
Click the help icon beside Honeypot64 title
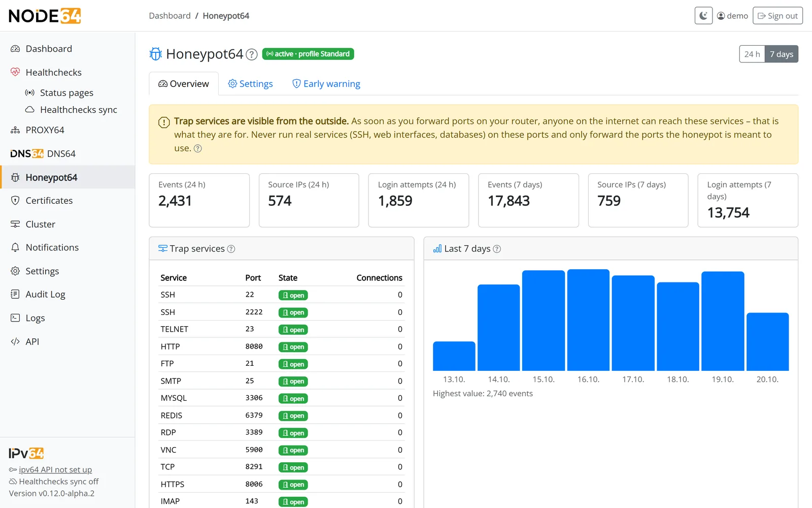click(x=252, y=54)
